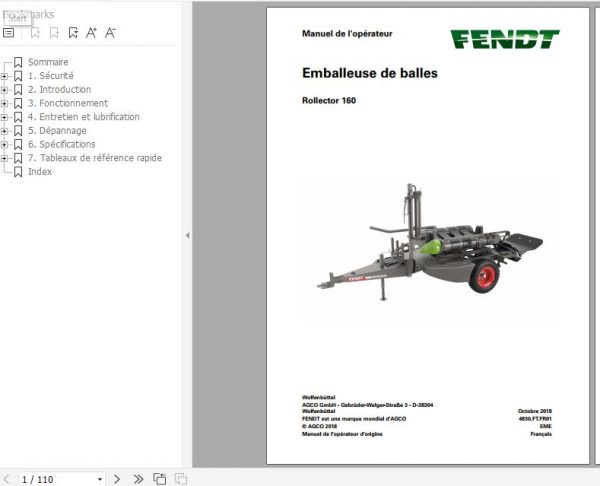The width and height of the screenshot is (600, 486).
Task: Click the FENDT logo on page
Action: pyautogui.click(x=505, y=39)
